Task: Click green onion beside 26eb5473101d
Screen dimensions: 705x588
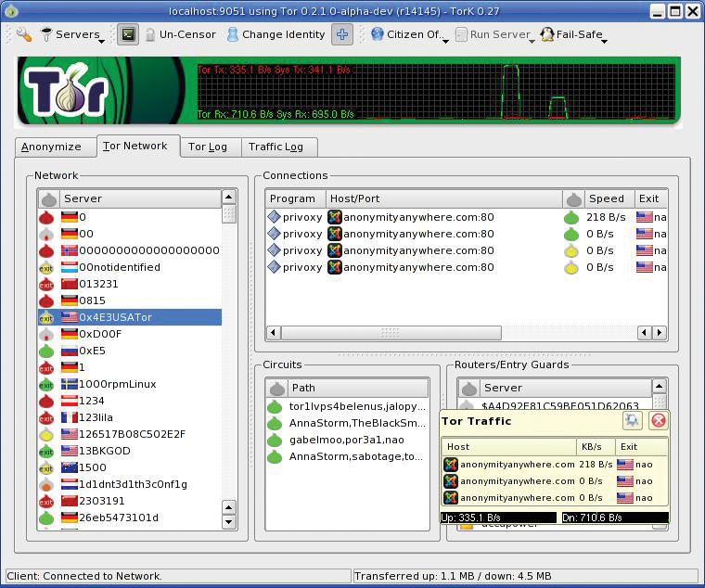Action: tap(46, 518)
